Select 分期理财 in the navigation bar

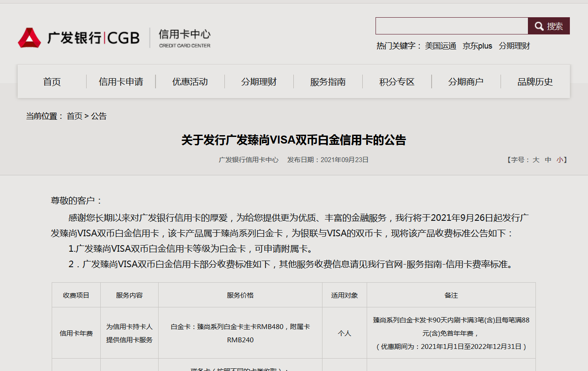tap(259, 82)
